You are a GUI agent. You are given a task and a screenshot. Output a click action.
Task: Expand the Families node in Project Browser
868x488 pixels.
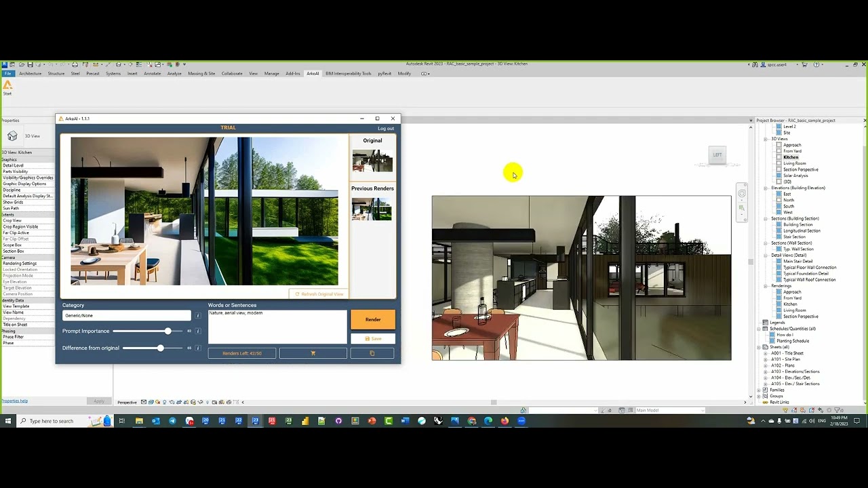click(759, 390)
